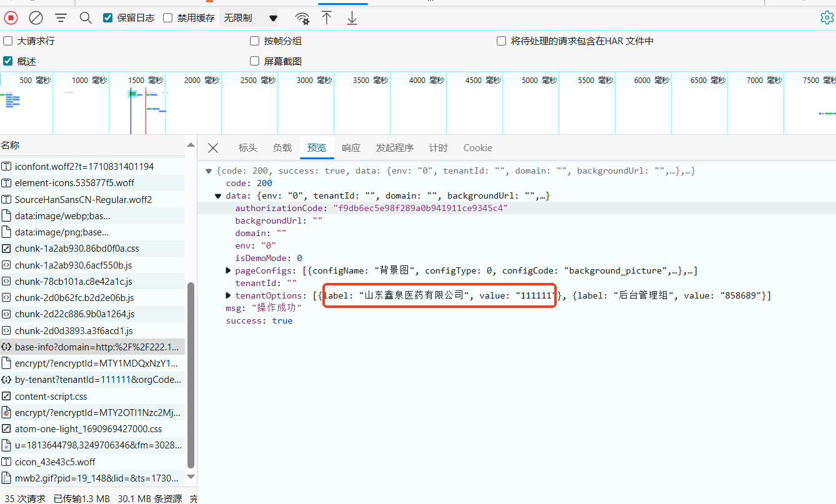Open network conditions wifi icon
836x504 pixels.
click(x=302, y=18)
